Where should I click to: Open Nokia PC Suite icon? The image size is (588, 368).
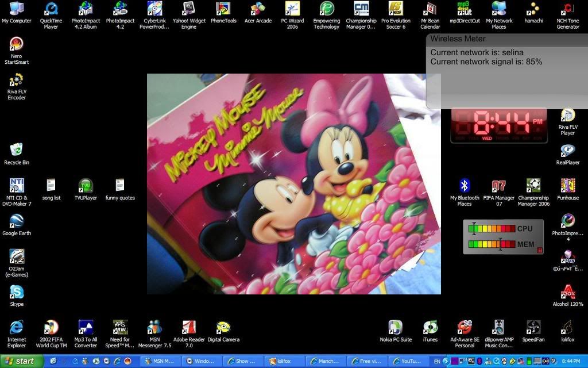[x=396, y=328]
